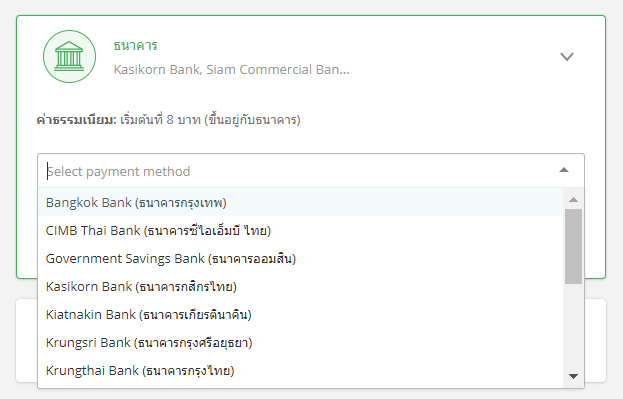The height and width of the screenshot is (399, 623).
Task: Collapse the bank payment section chevron
Action: pos(567,56)
